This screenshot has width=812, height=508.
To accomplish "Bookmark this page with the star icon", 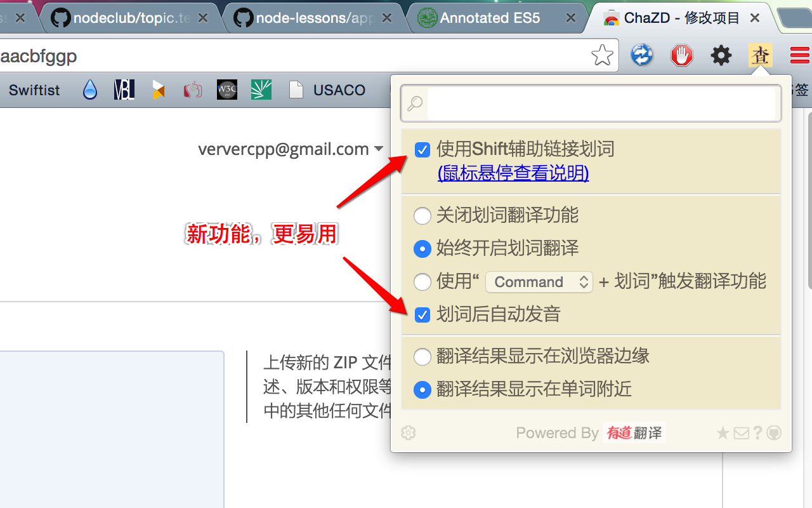I will pyautogui.click(x=602, y=56).
